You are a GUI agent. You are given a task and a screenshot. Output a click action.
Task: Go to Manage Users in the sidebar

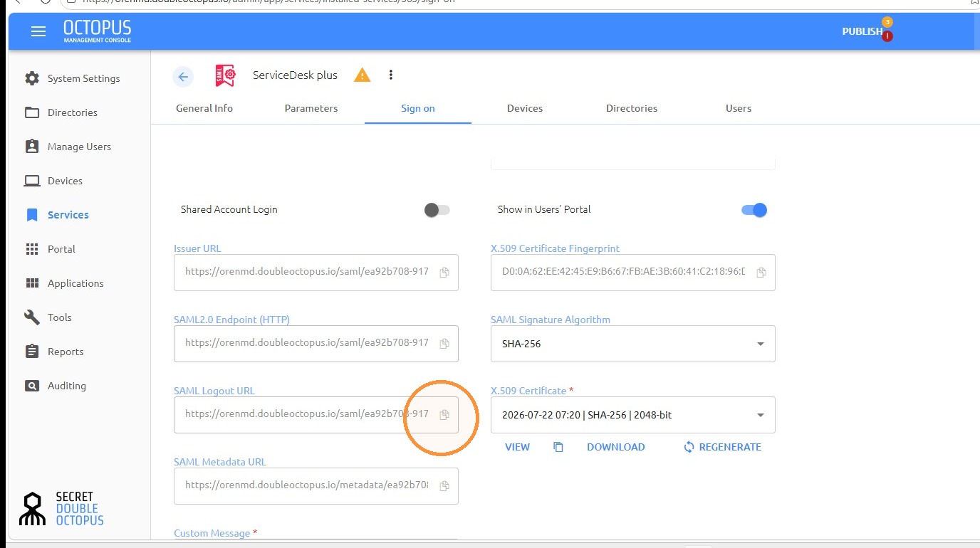point(79,147)
